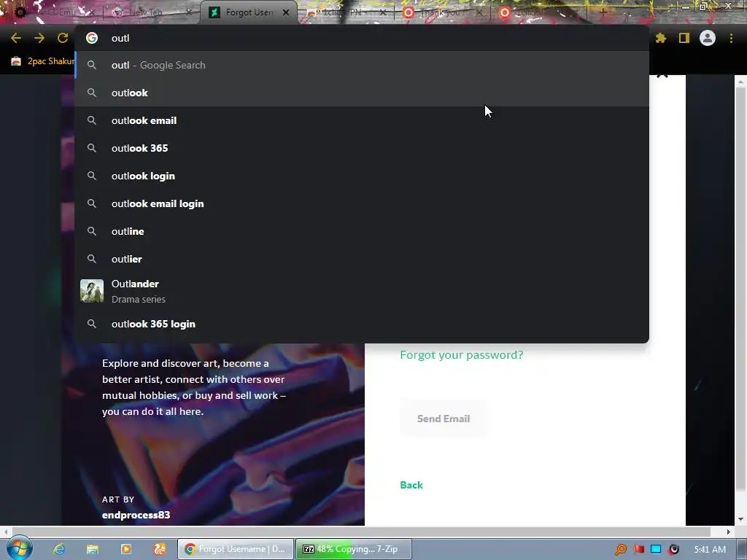Click the orange magnifier tray icon
747x560 pixels.
621,550
